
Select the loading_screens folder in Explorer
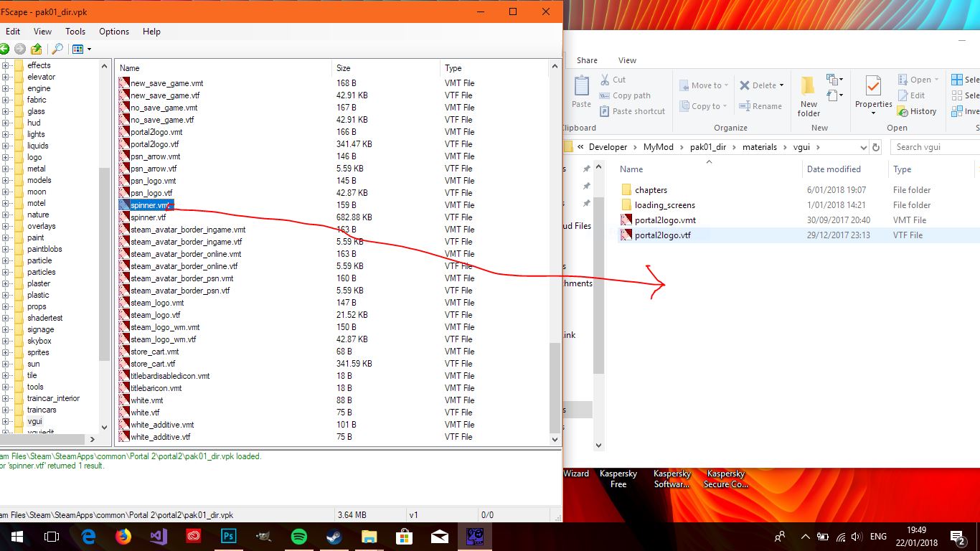[664, 205]
